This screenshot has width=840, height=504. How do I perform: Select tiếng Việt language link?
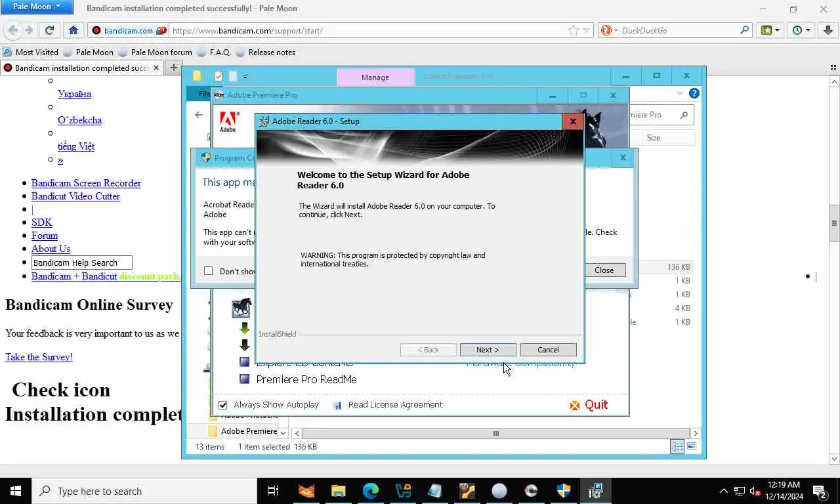tap(76, 146)
